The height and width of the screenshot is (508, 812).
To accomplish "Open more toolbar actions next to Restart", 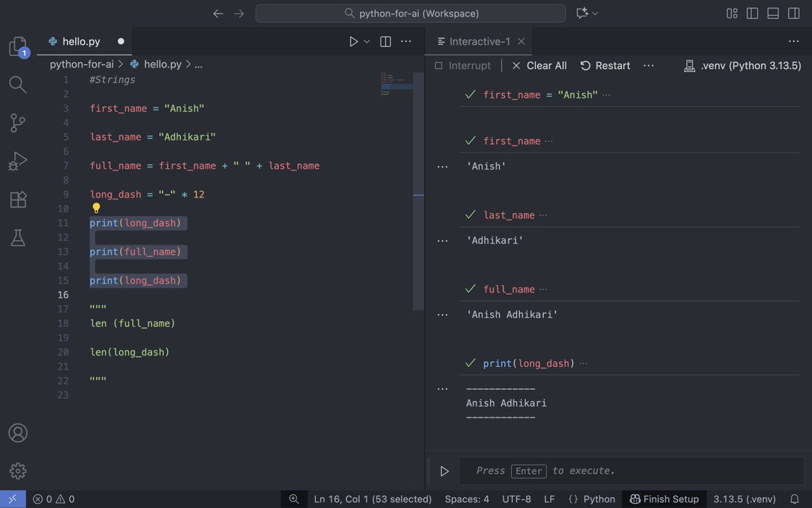I will click(648, 66).
